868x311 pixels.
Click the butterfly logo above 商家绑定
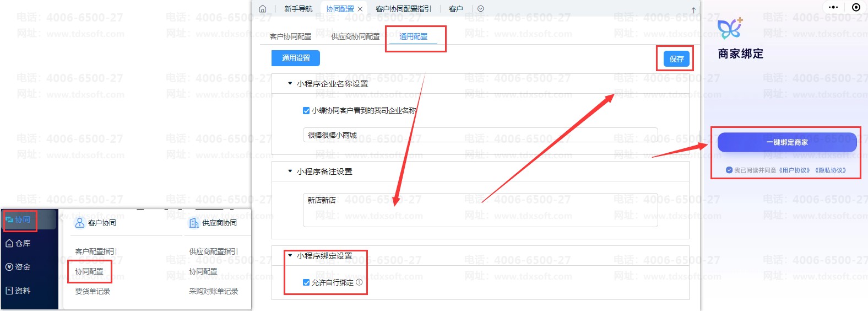[x=730, y=28]
